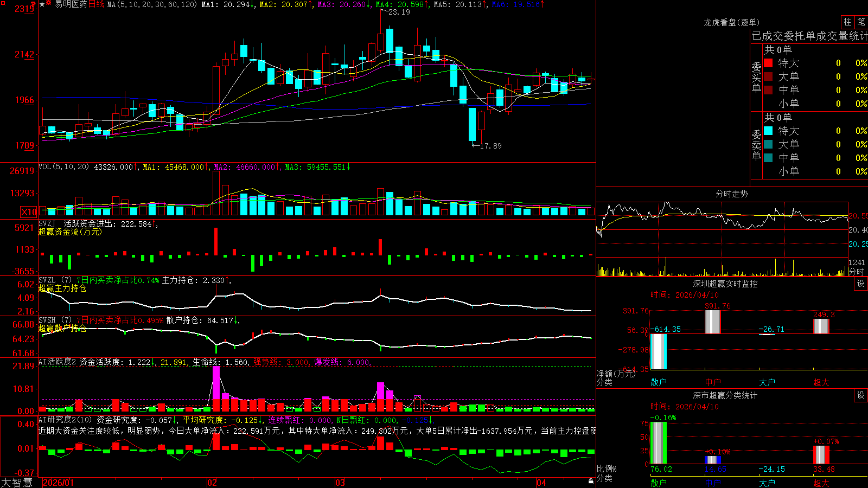Click the teal 中单 sell order swatch
The width and height of the screenshot is (868, 488).
coord(768,158)
